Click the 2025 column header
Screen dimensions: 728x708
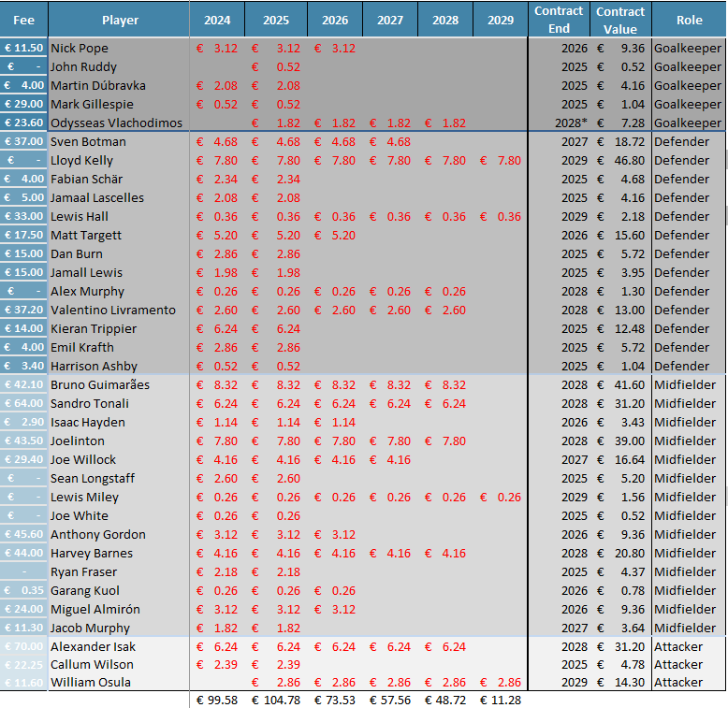click(276, 20)
